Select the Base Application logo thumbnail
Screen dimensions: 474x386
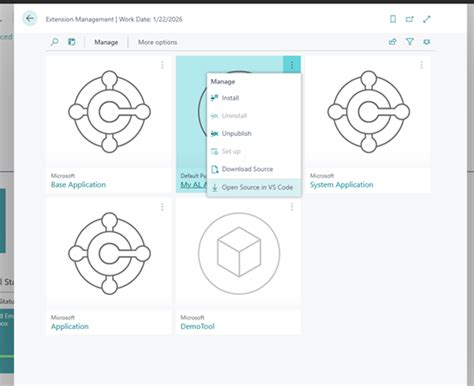109,112
